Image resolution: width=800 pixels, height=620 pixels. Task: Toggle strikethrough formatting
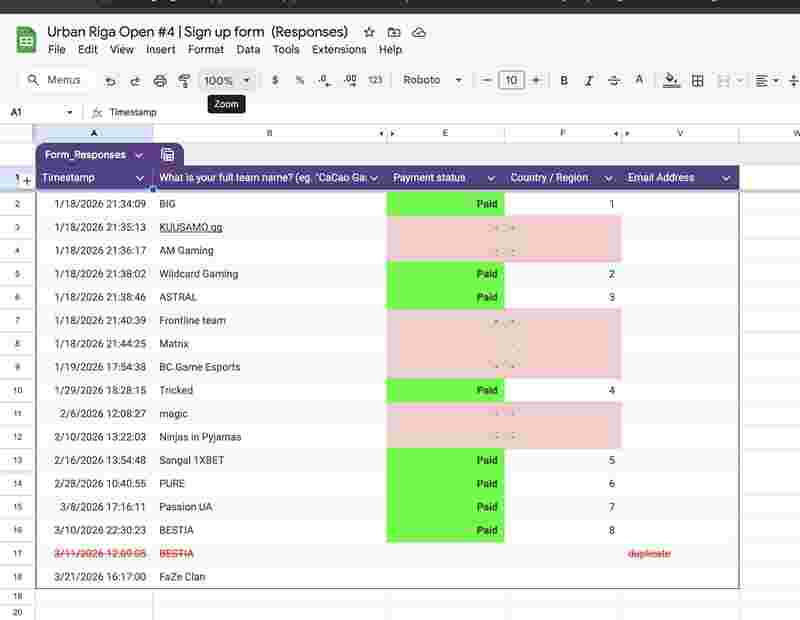point(614,81)
